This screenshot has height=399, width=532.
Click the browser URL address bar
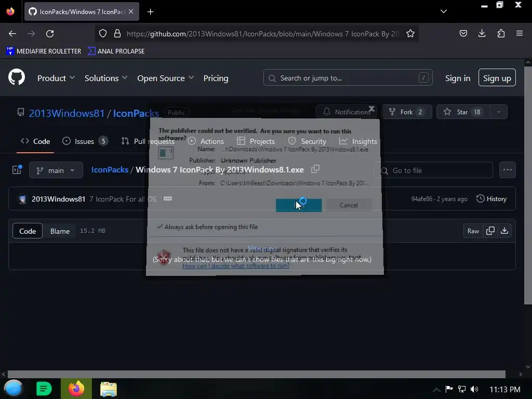pyautogui.click(x=262, y=34)
